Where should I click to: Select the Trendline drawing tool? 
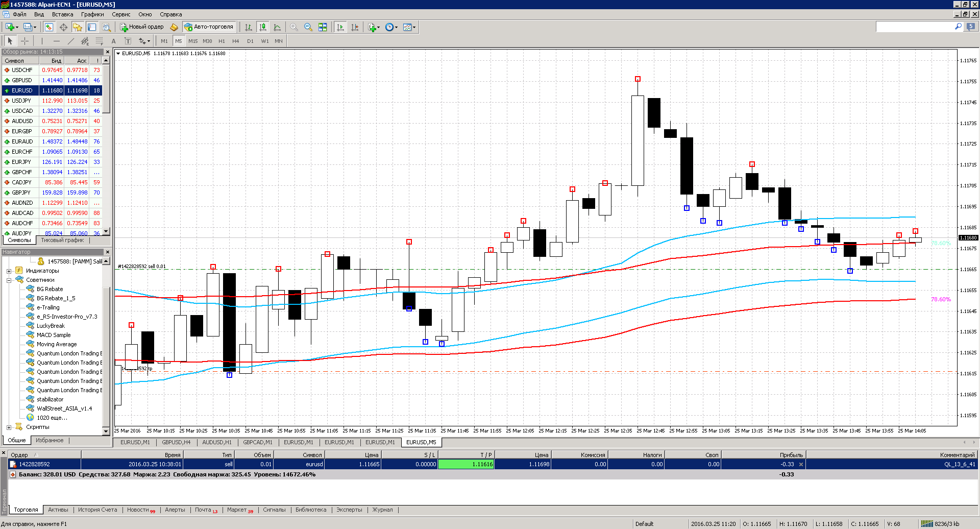[70, 41]
